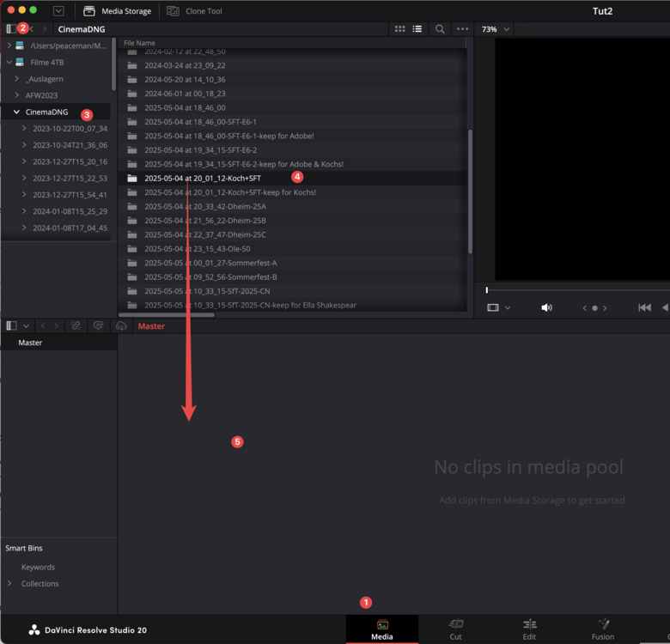Switch media storage to list view
Image resolution: width=670 pixels, height=644 pixels.
point(417,29)
